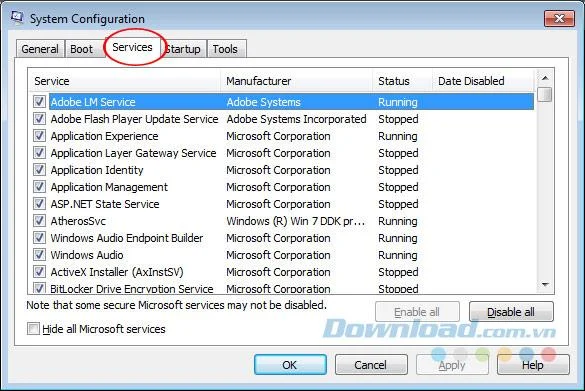Switch to the Startup tab

pyautogui.click(x=183, y=49)
